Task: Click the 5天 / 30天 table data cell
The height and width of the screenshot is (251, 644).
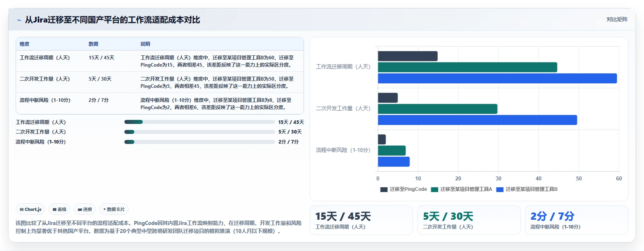Action: pyautogui.click(x=100, y=79)
